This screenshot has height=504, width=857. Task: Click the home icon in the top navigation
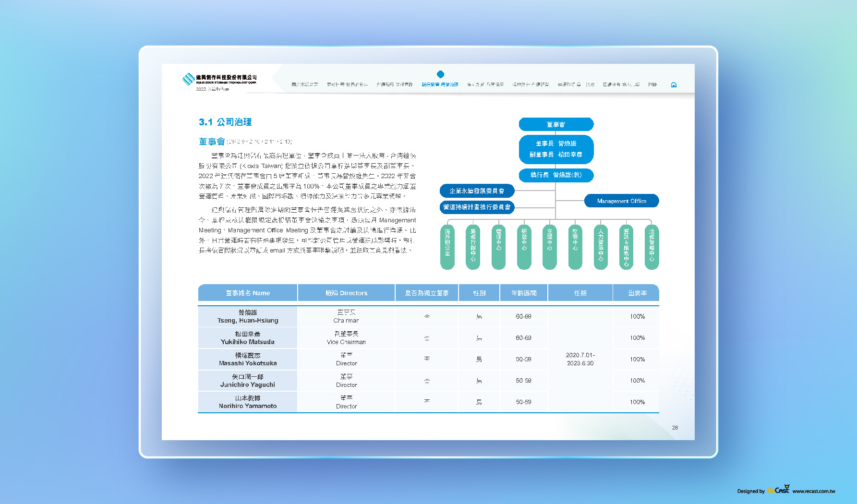click(x=674, y=85)
